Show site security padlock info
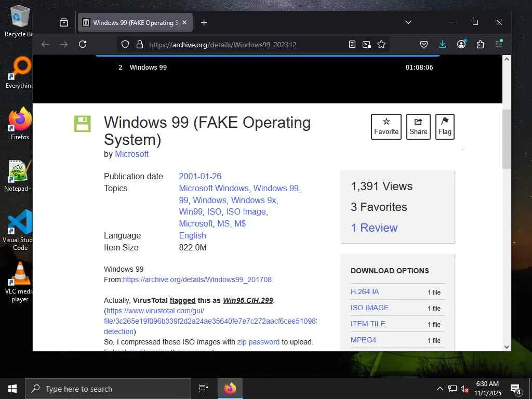The height and width of the screenshot is (399, 532). [x=139, y=45]
